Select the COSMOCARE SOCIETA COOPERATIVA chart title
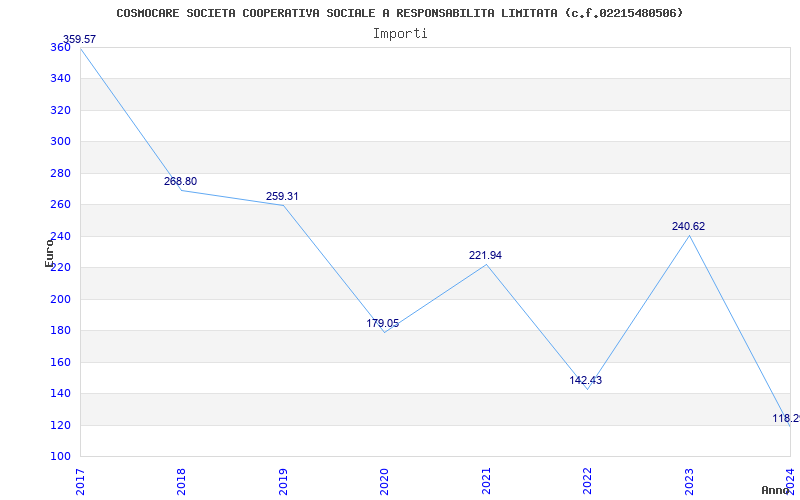Viewport: 800px width, 500px height. [x=399, y=13]
